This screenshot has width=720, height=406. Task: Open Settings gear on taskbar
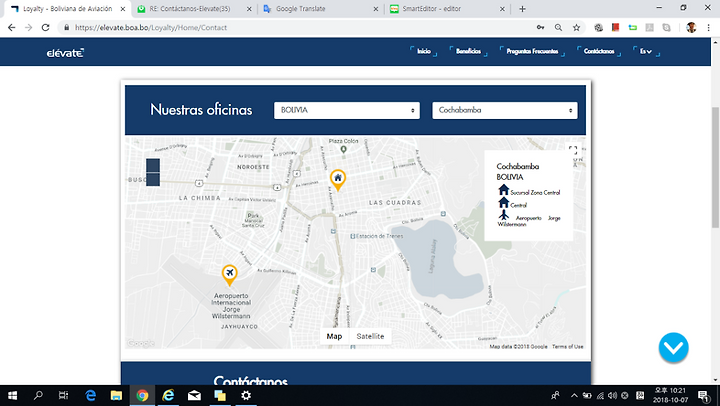pyautogui.click(x=246, y=395)
